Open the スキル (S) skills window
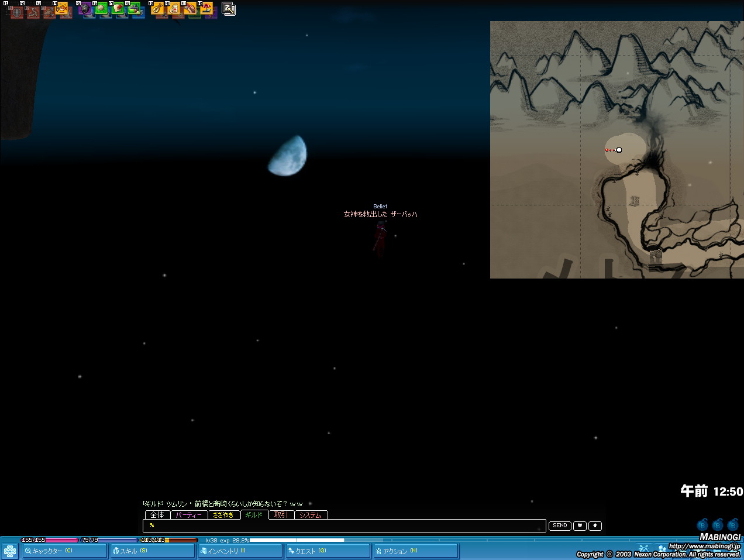This screenshot has width=744, height=560. pyautogui.click(x=152, y=551)
